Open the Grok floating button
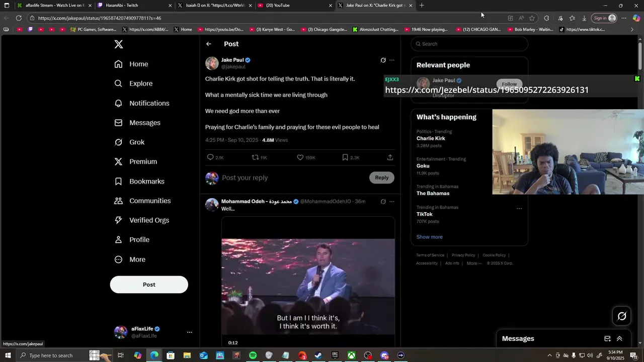The width and height of the screenshot is (644, 362). tap(622, 316)
